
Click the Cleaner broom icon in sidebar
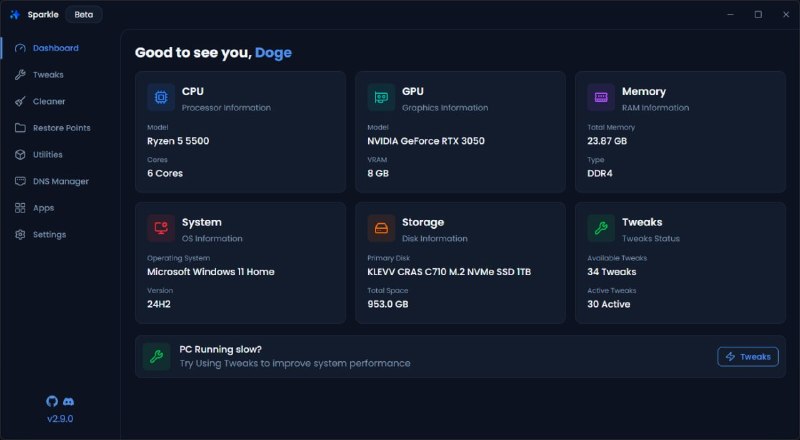tap(20, 101)
